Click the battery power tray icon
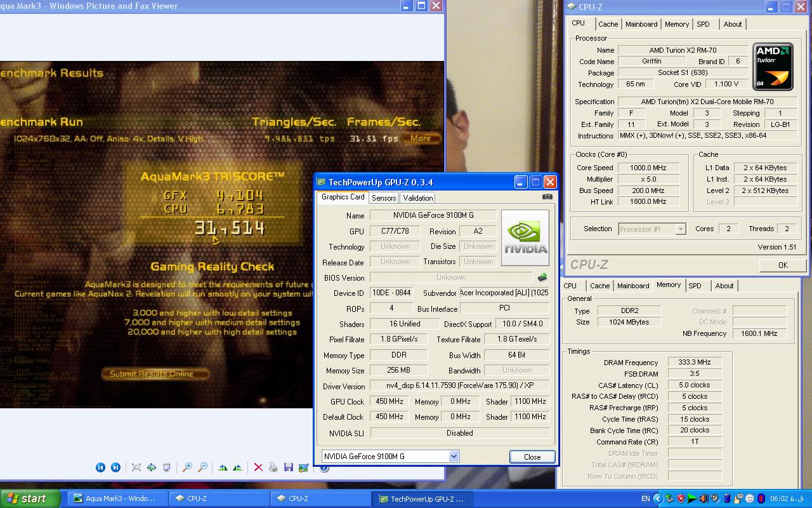This screenshot has width=812, height=508. (x=727, y=498)
